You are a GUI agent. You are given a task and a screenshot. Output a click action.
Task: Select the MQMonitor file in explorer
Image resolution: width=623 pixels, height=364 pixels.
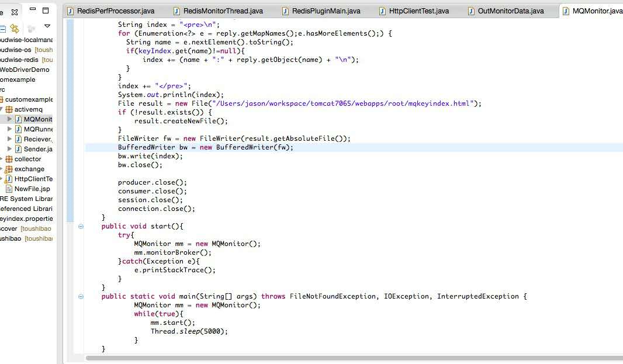point(38,119)
